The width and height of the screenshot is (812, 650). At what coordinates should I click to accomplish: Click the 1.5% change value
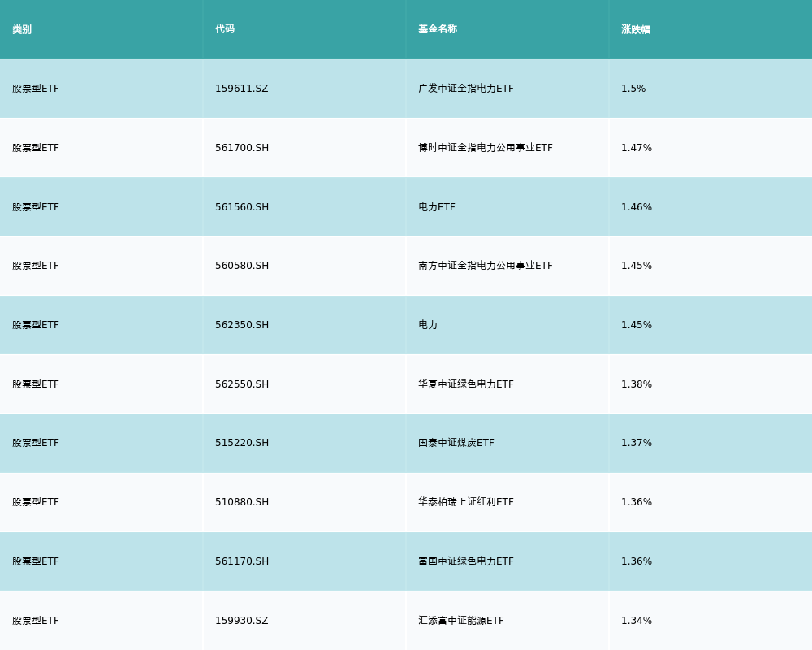(x=633, y=89)
